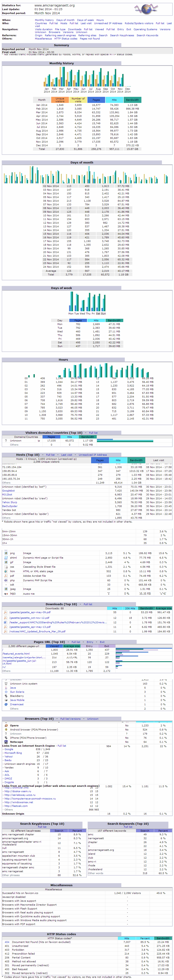Click the Adobe Acrobat pdf file type icon
The width and height of the screenshot is (174, 980).
coord(6,576)
